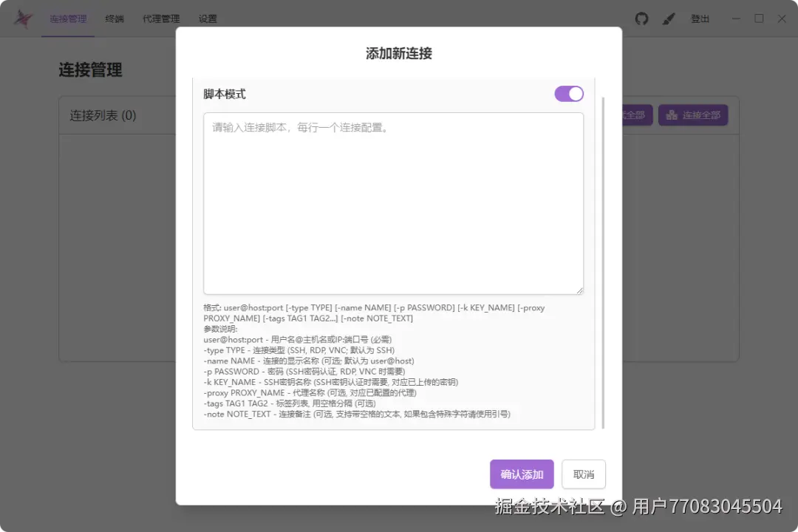
Task: Confirm with the 确认添加 button
Action: tap(522, 474)
